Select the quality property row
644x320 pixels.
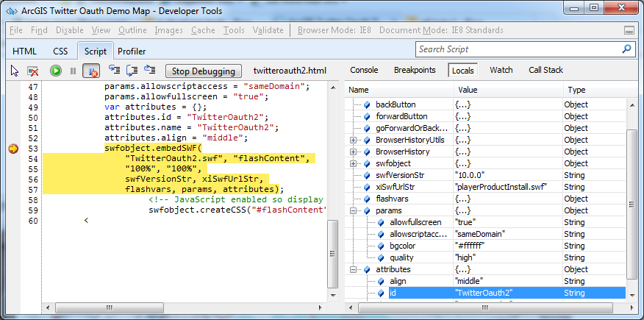tap(487, 258)
